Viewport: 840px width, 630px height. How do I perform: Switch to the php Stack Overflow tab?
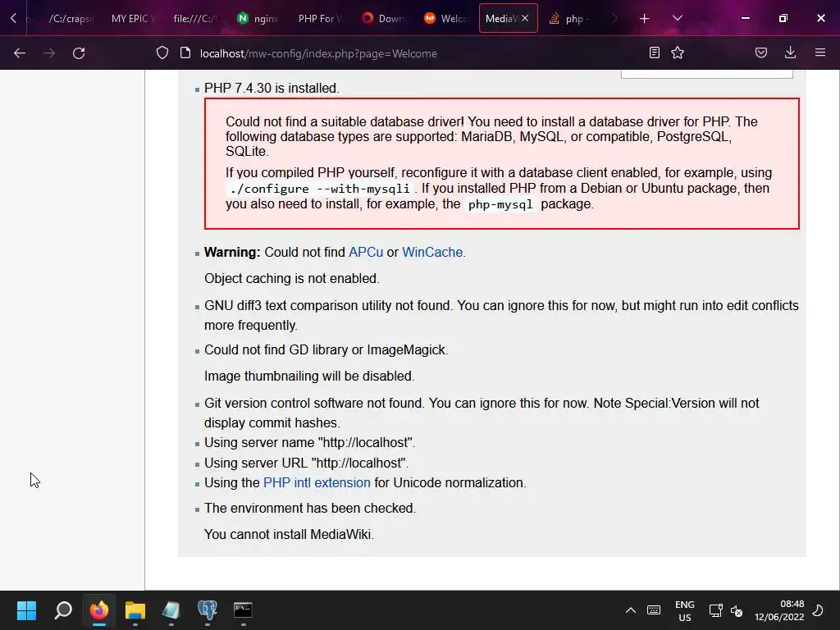(571, 19)
